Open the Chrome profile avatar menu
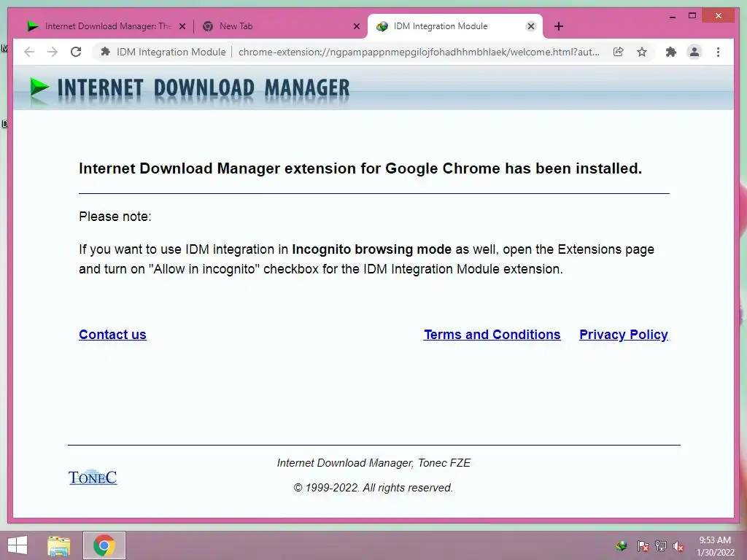Image resolution: width=747 pixels, height=560 pixels. [x=694, y=52]
